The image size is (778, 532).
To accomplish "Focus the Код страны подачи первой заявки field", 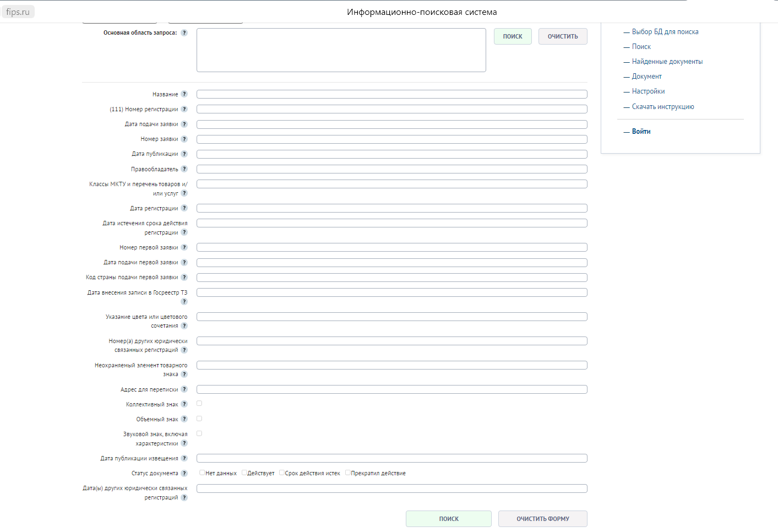I will [392, 278].
